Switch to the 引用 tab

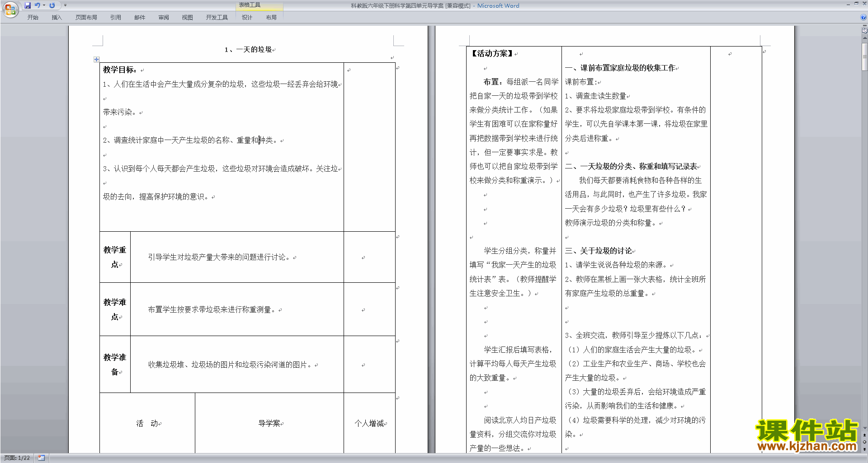tap(116, 18)
